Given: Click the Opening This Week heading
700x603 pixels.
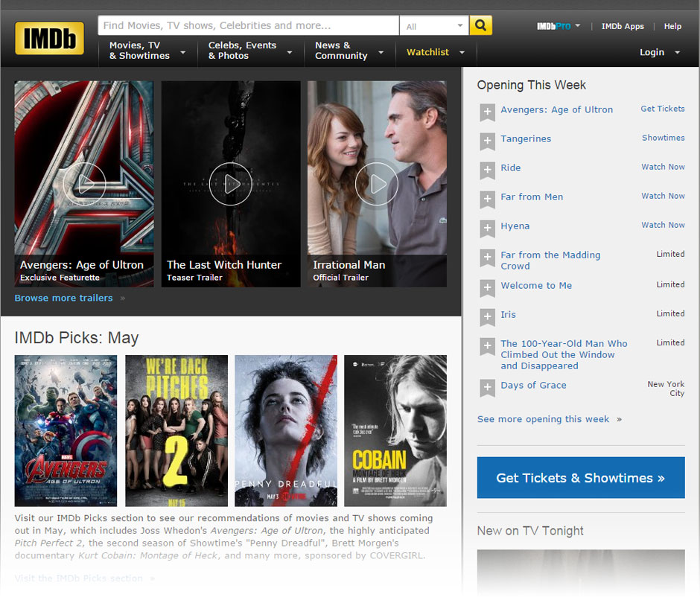Looking at the screenshot, I should [x=531, y=85].
